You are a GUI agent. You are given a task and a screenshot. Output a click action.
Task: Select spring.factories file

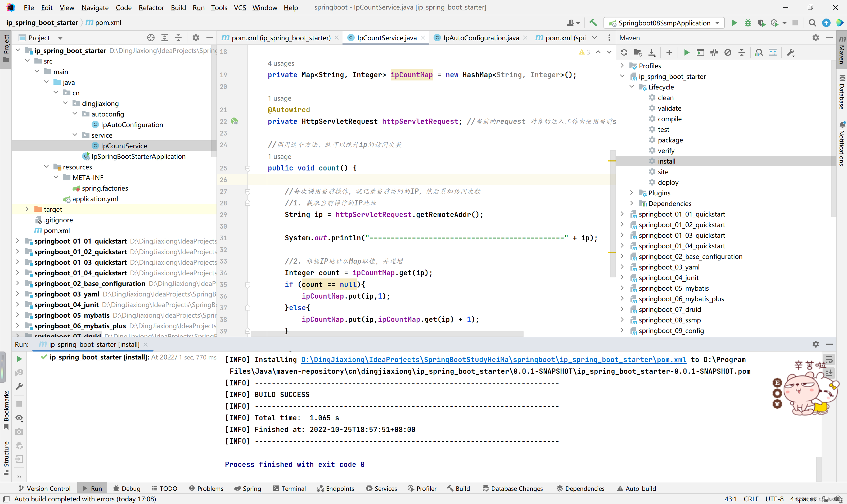(105, 188)
